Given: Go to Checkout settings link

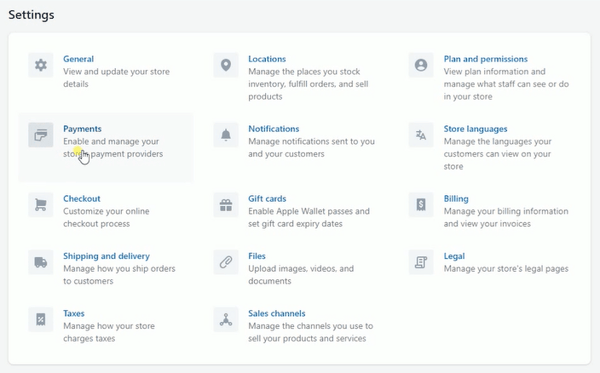Looking at the screenshot, I should 82,199.
